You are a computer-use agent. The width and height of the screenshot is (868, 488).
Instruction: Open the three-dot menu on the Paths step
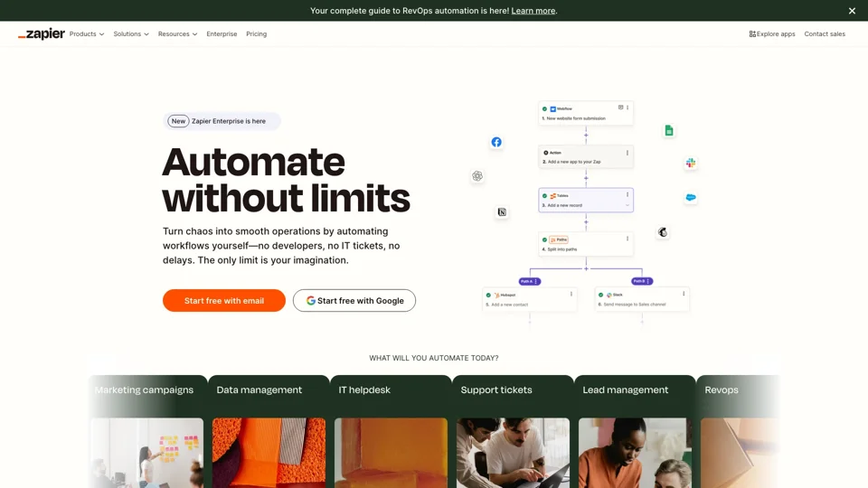pyautogui.click(x=627, y=239)
